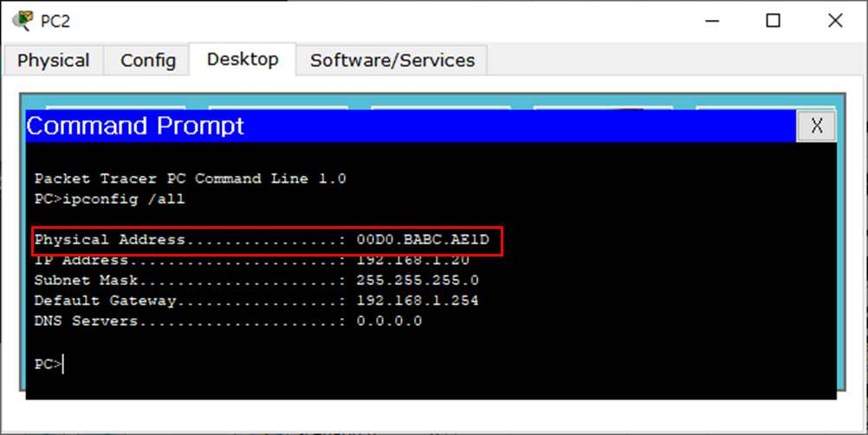Open the Software/Services tab
868x435 pixels.
click(392, 61)
